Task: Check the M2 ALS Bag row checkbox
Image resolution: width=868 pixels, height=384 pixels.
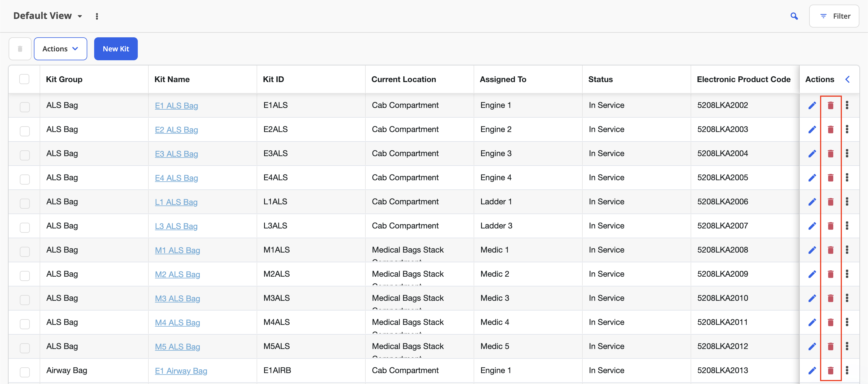Action: [25, 276]
